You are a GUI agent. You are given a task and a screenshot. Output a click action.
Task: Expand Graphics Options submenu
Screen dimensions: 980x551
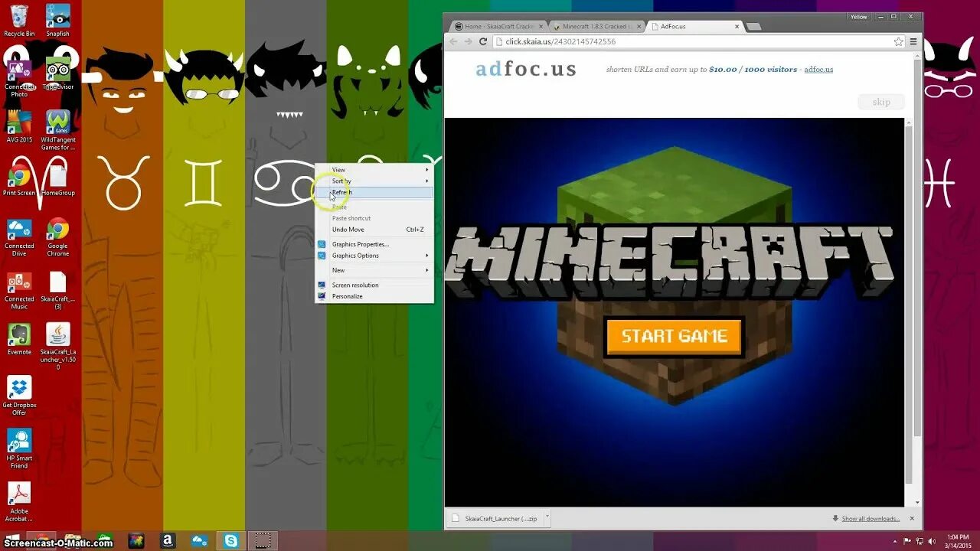pyautogui.click(x=374, y=256)
